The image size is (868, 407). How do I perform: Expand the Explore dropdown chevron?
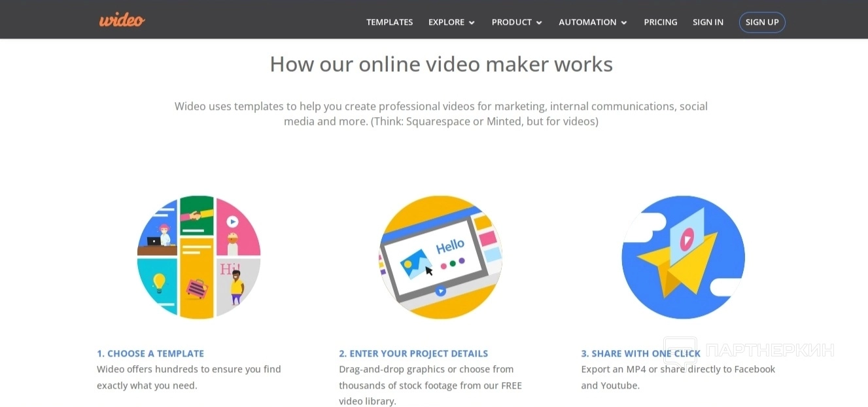coord(472,23)
